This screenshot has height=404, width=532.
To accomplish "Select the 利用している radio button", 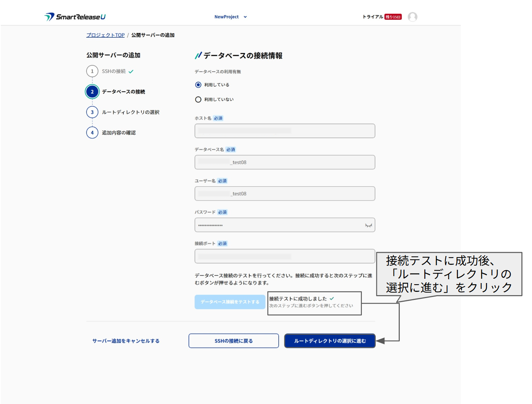I will tap(198, 85).
